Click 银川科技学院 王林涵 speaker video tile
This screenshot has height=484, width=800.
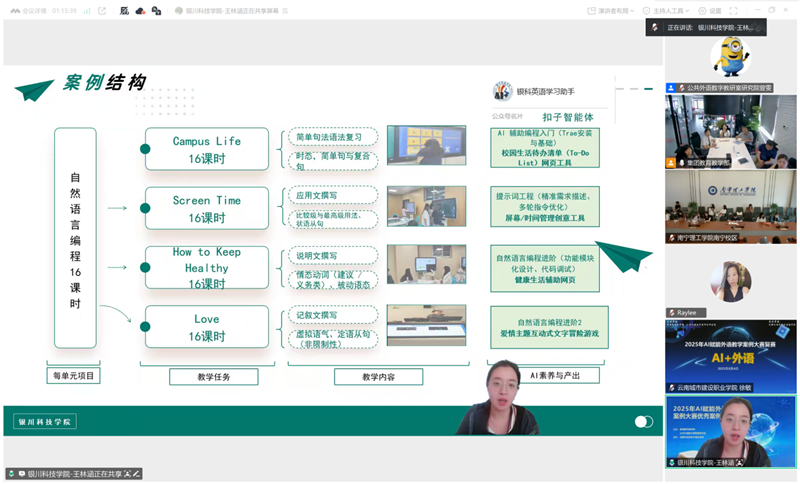(731, 432)
